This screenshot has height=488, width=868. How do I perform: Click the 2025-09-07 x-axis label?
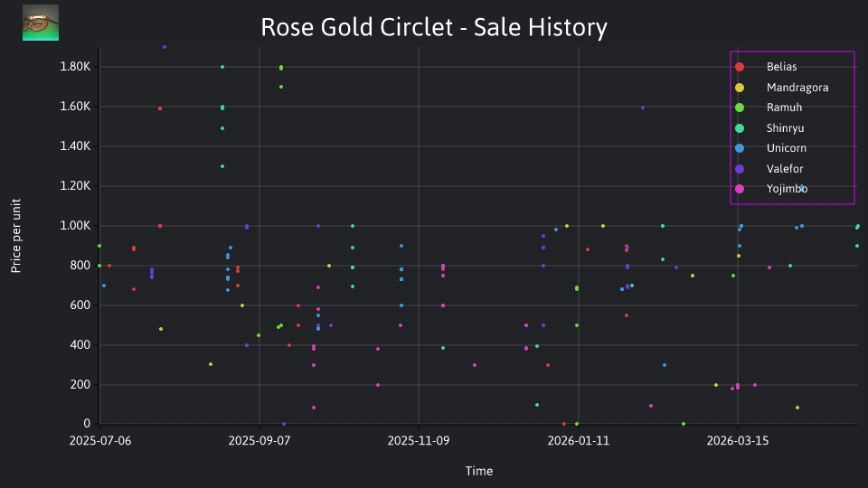259,441
